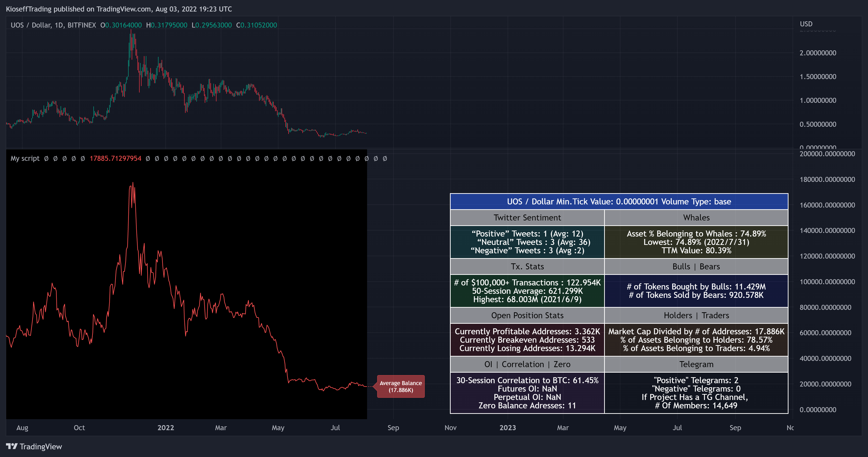
Task: Click the '"Neutral" Tweets : 3 (Avg: 36)' line
Action: (534, 242)
